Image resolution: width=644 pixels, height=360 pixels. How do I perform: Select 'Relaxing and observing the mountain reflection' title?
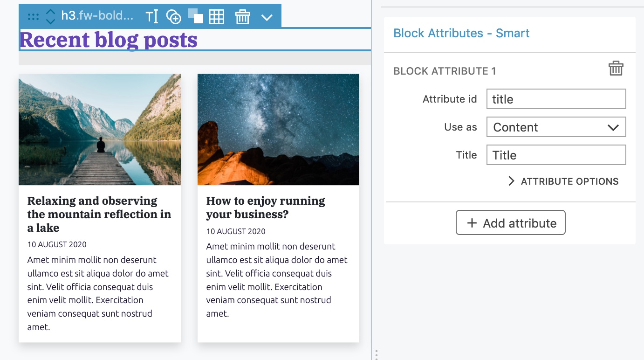(x=99, y=214)
